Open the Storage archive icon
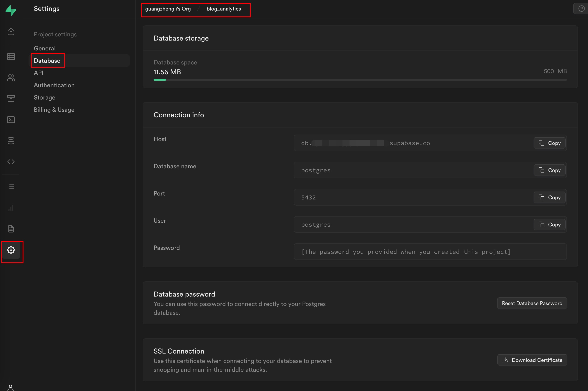 11,98
